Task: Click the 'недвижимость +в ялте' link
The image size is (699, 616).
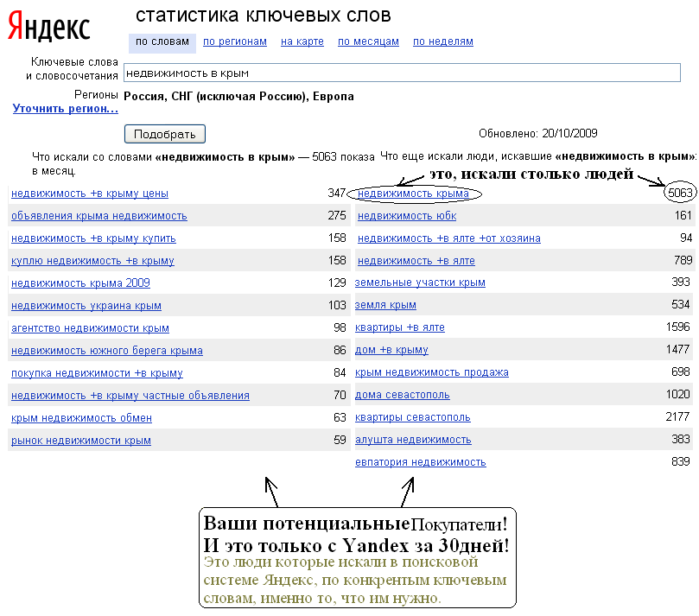Action: tap(416, 261)
